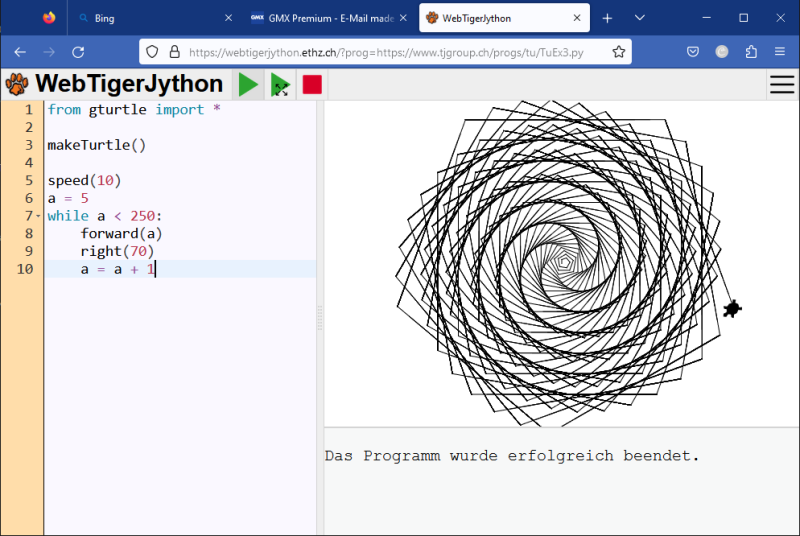Image resolution: width=800 pixels, height=536 pixels.
Task: Open the WebTigerJython hamburger menu
Action: pyautogui.click(x=781, y=85)
